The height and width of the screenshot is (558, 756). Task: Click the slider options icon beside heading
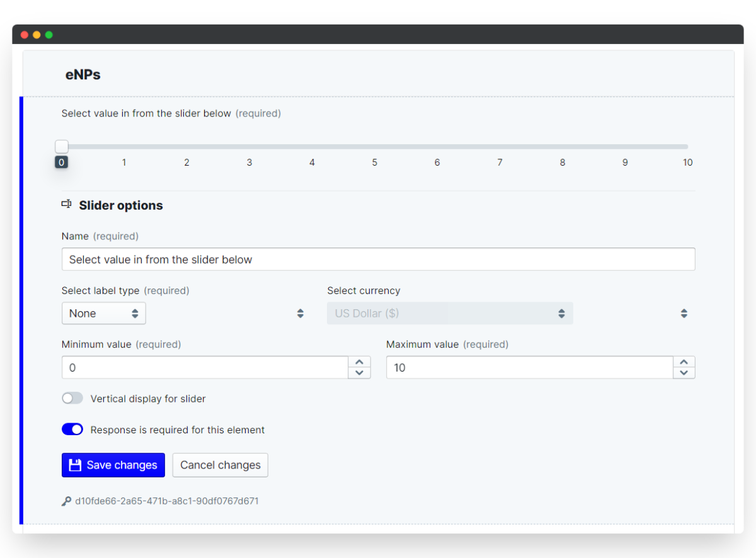pos(66,204)
